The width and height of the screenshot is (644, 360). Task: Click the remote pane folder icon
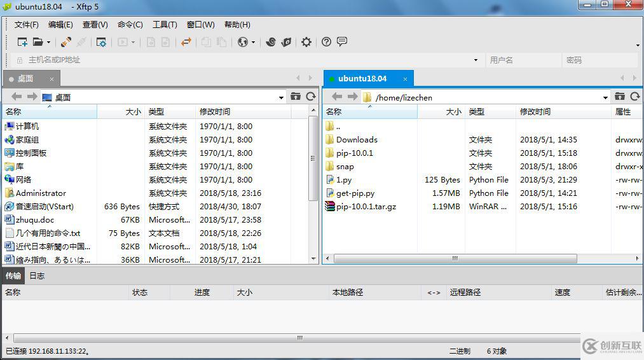[x=620, y=96]
